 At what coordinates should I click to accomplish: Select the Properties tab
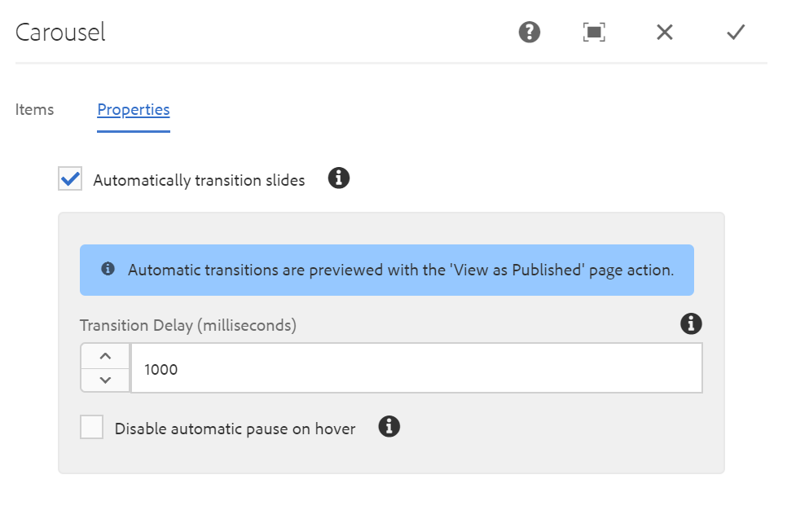point(134,109)
